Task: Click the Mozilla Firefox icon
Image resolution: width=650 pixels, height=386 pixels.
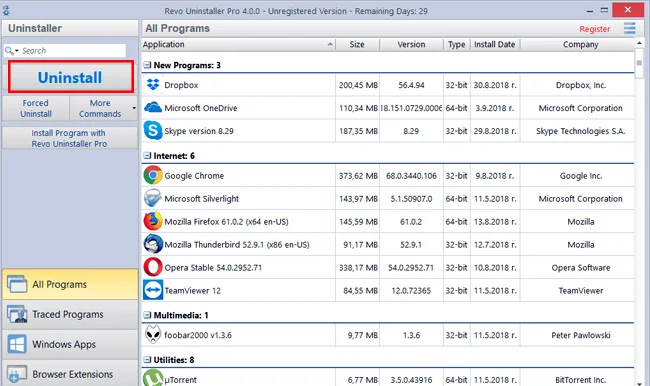Action: 153,221
